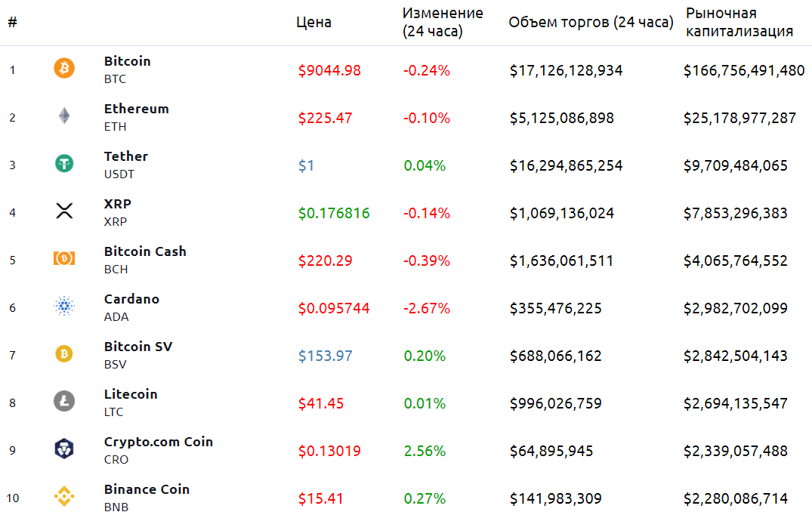
Task: Click the yellow Bitcoin SV logo icon
Action: 64,354
